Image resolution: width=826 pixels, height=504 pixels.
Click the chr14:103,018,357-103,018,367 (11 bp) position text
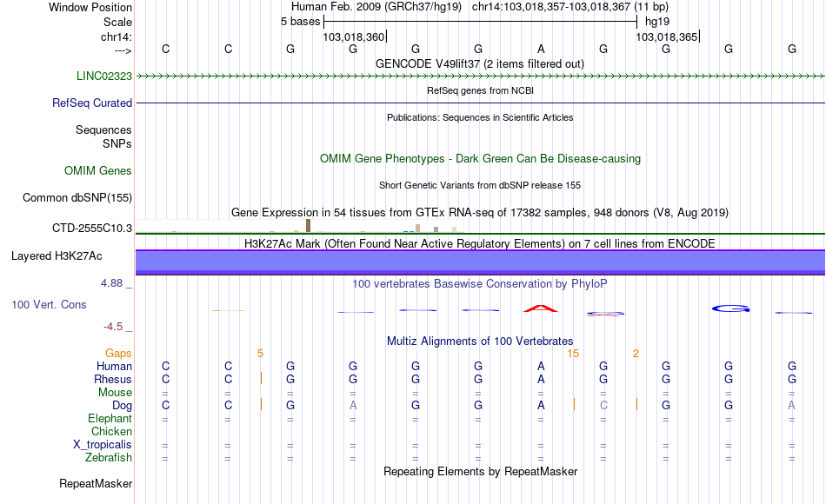(570, 7)
